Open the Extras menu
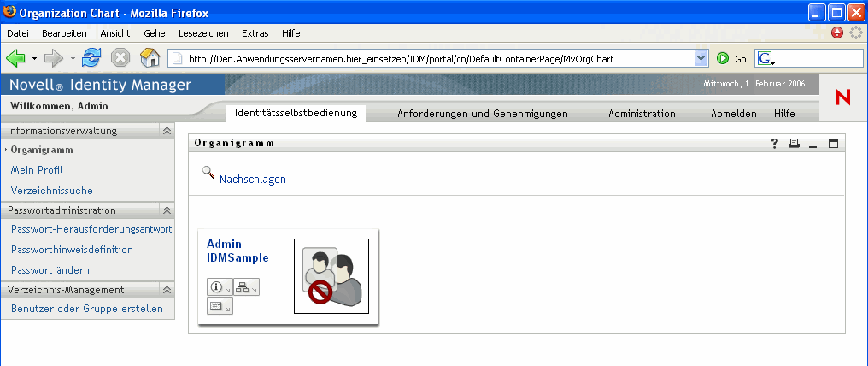Viewport: 868px width, 366px height. click(255, 33)
